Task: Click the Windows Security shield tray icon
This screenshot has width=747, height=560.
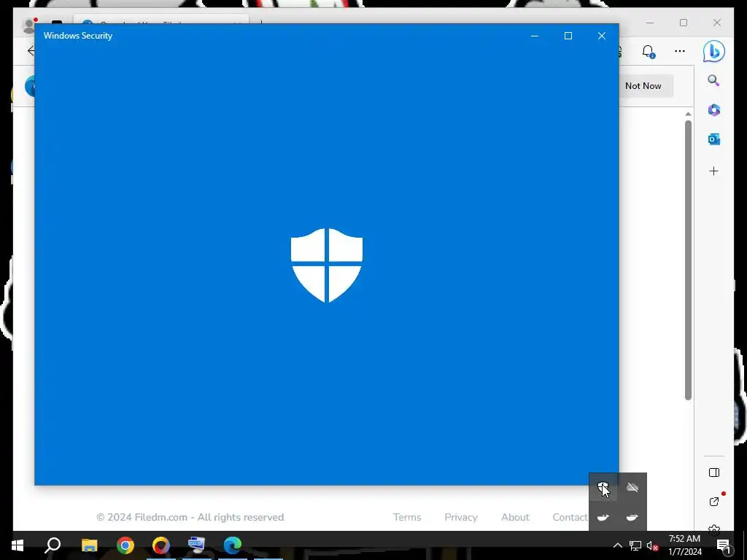Action: pos(603,487)
